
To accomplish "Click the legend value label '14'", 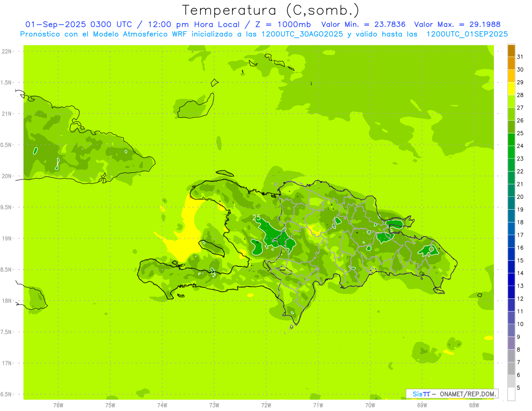I will point(520,273).
